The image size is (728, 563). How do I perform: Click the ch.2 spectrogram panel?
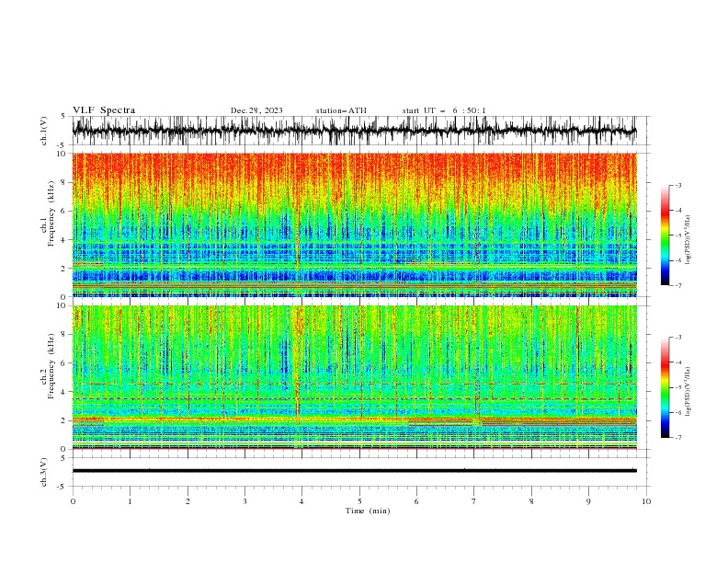355,377
